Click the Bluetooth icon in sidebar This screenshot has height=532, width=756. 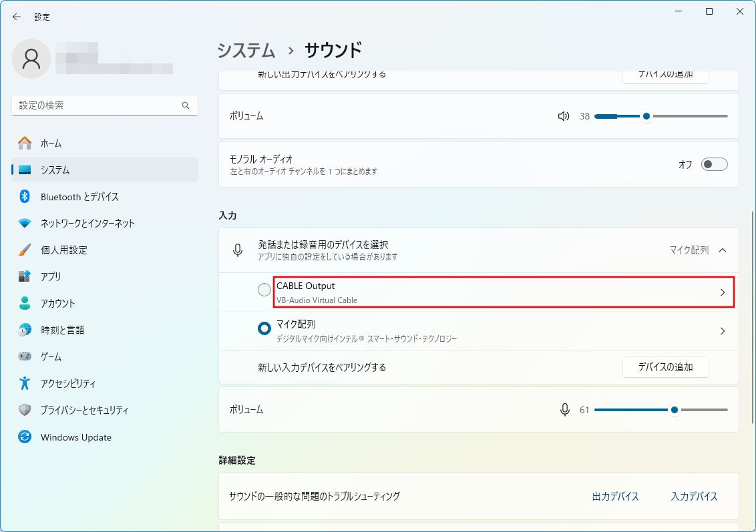click(x=25, y=197)
